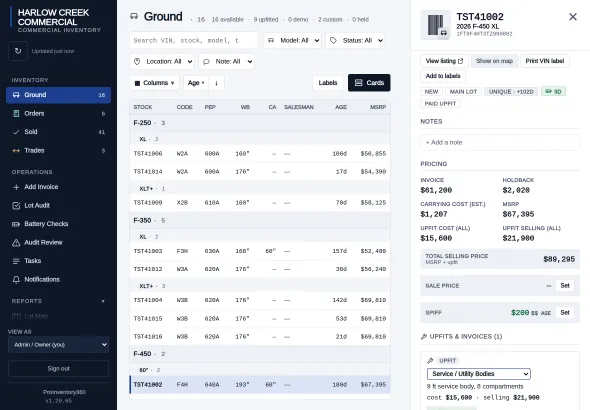
Task: Click the Total Selling Price value $89,295
Action: click(x=559, y=259)
